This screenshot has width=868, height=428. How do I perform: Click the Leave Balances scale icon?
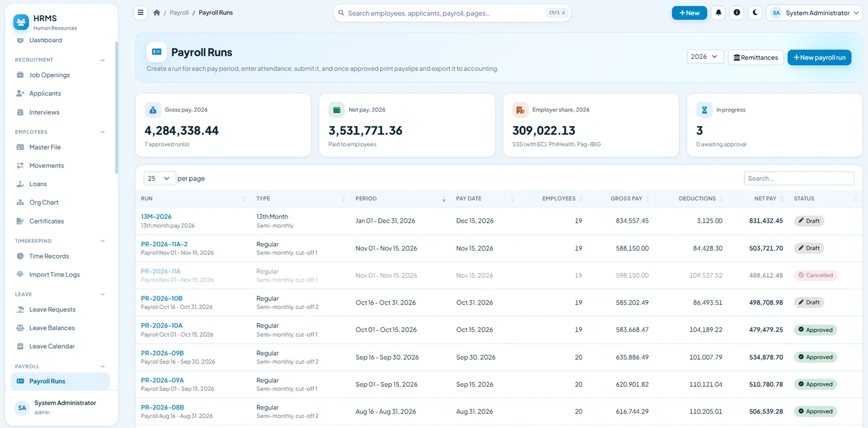pos(20,328)
